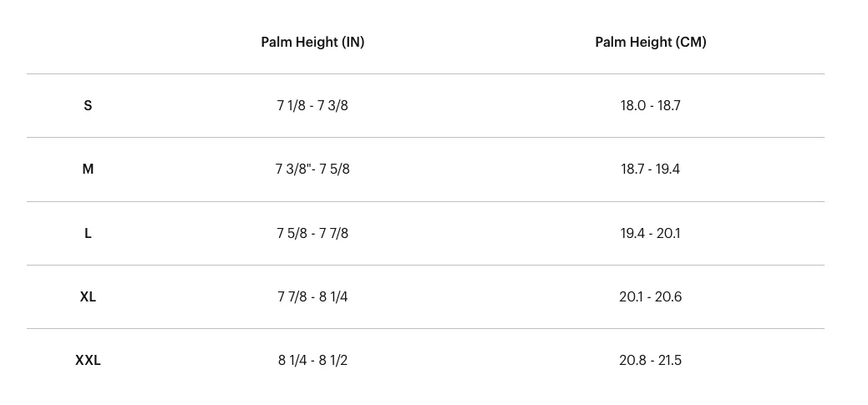This screenshot has width=868, height=405.
Task: Select the M size row label
Action: (x=88, y=170)
